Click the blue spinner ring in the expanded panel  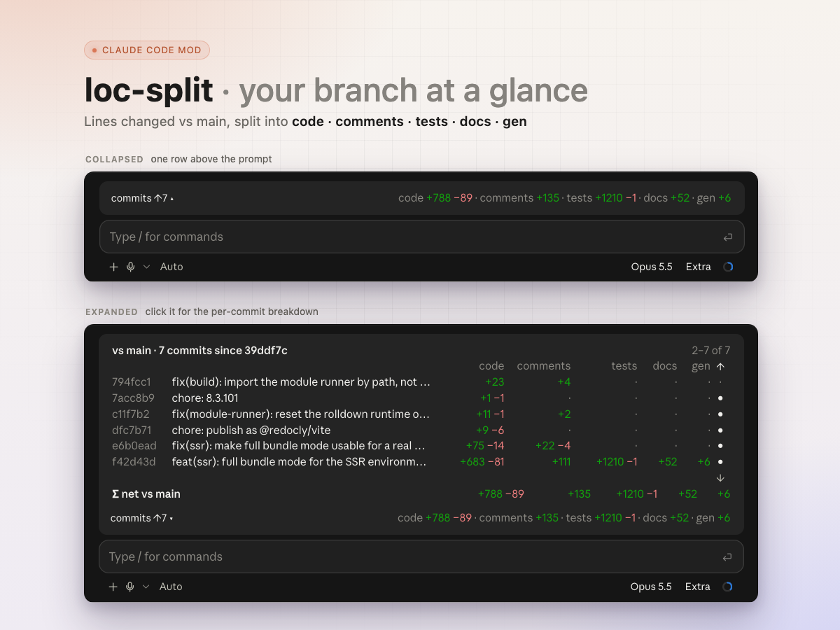pyautogui.click(x=727, y=587)
